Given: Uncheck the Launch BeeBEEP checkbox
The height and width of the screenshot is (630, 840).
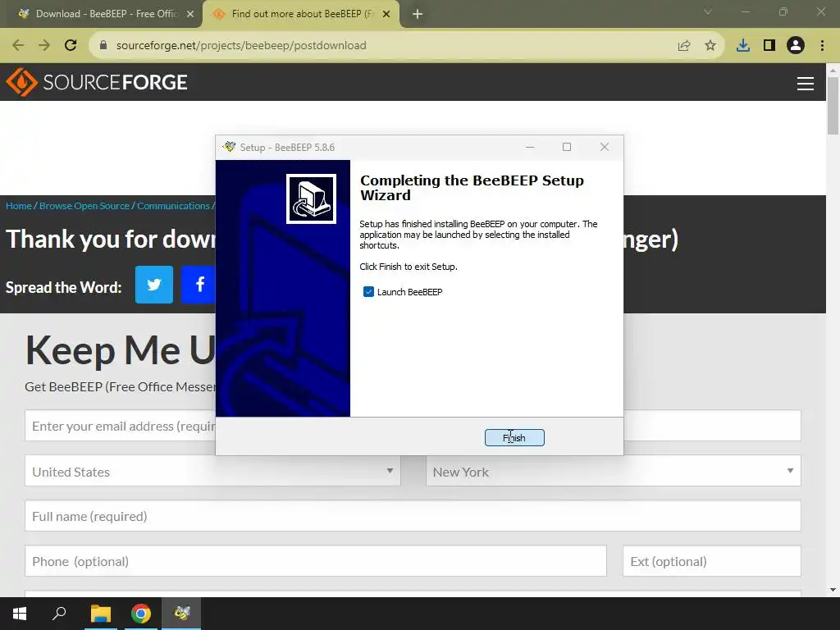Looking at the screenshot, I should coord(368,292).
